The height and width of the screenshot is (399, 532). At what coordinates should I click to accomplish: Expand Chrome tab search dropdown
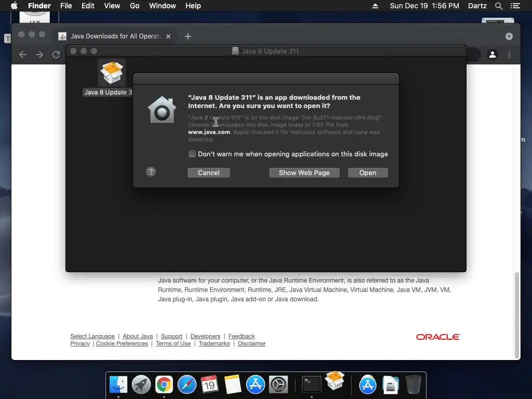509,36
